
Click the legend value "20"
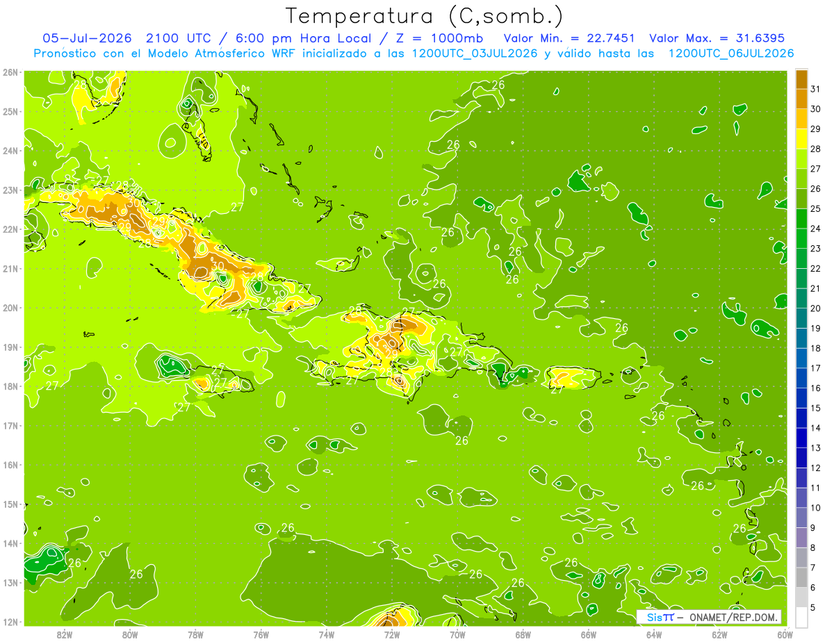tap(815, 308)
